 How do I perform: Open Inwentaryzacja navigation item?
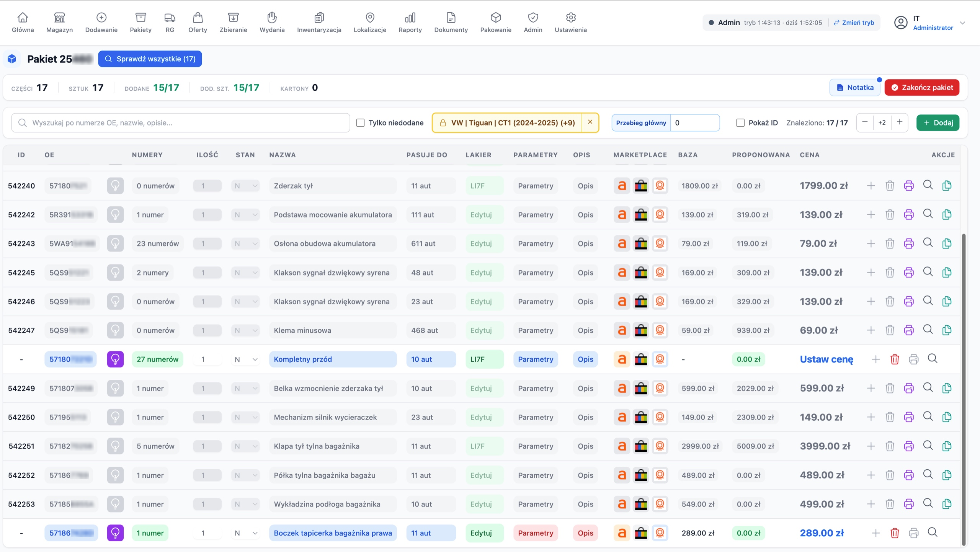pyautogui.click(x=319, y=23)
